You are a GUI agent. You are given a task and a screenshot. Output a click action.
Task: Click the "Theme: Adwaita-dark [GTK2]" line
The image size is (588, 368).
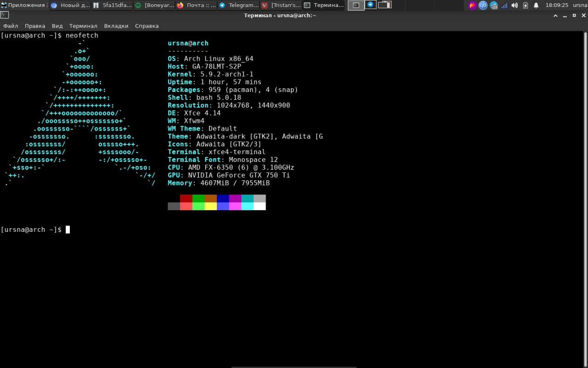(x=245, y=137)
